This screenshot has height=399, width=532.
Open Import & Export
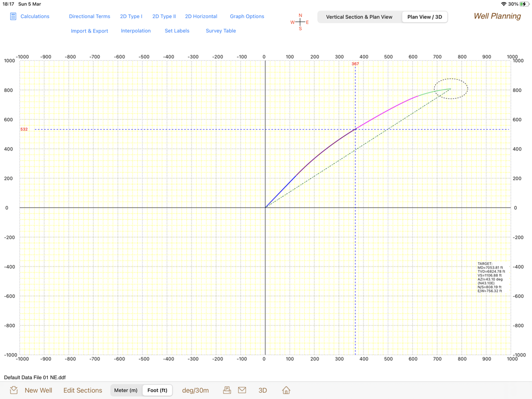[x=89, y=31]
